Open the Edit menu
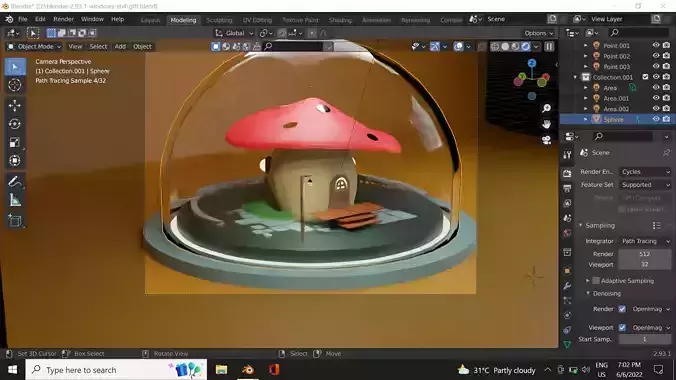676x380 pixels. 40,19
